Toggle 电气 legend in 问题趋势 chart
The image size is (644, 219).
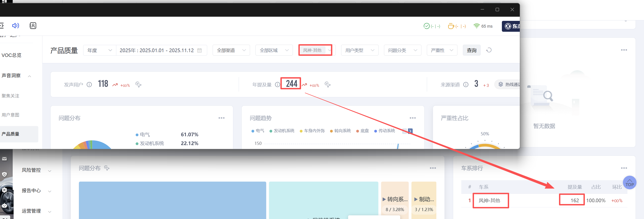coord(258,131)
